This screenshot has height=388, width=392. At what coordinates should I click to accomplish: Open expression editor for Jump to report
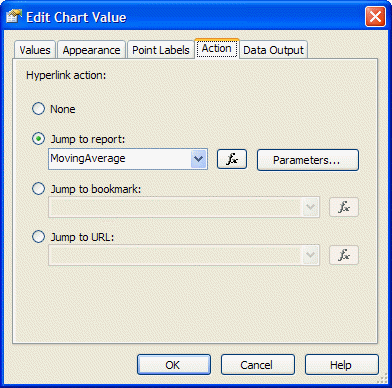click(232, 159)
